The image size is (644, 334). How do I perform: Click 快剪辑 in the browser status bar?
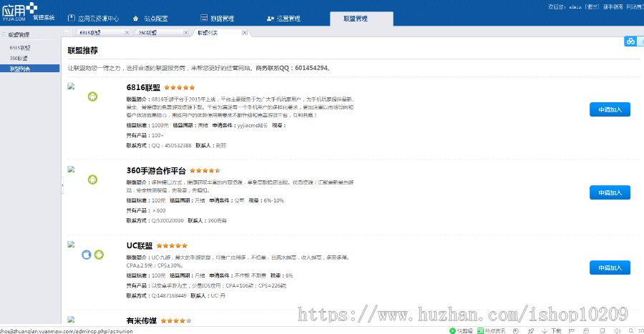(461, 330)
